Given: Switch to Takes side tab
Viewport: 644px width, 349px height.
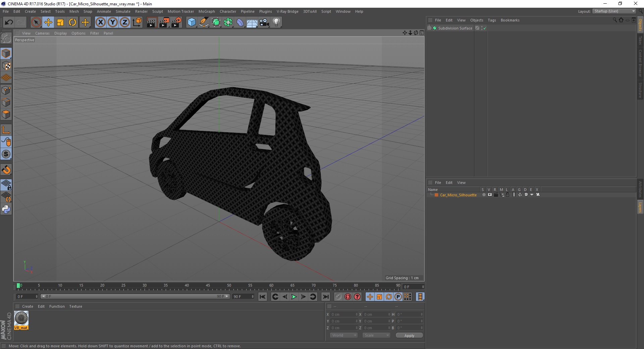Looking at the screenshot, I should coord(640,40).
